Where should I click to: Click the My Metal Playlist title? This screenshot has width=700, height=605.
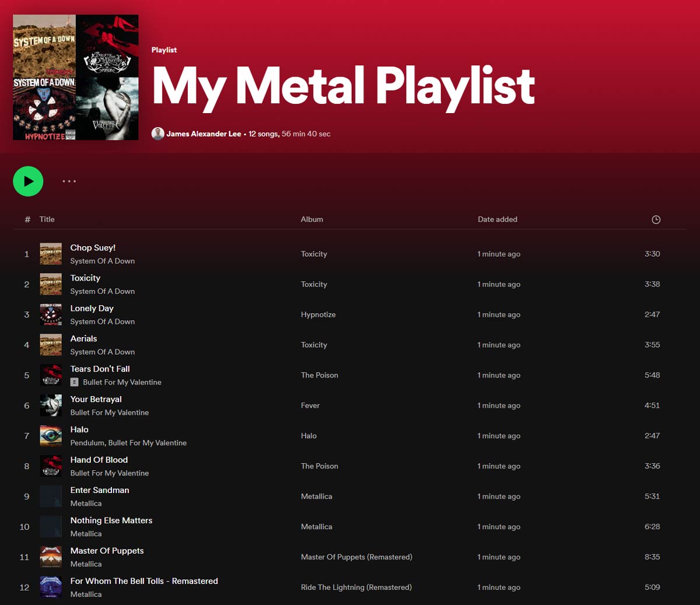click(x=343, y=88)
